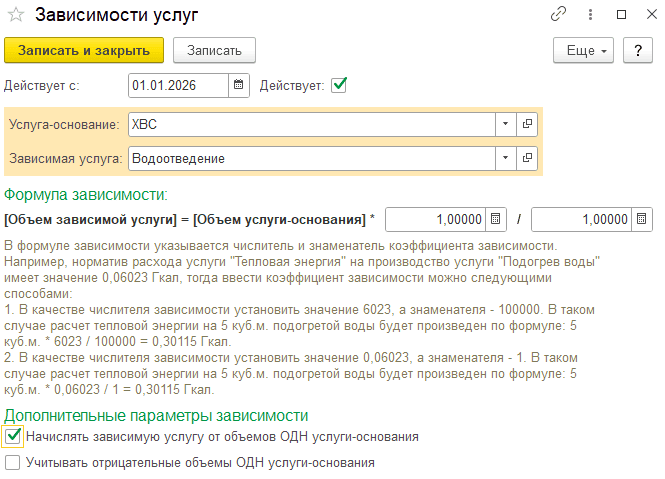Open the Еще dropdown menu
The image size is (665, 479).
click(583, 50)
